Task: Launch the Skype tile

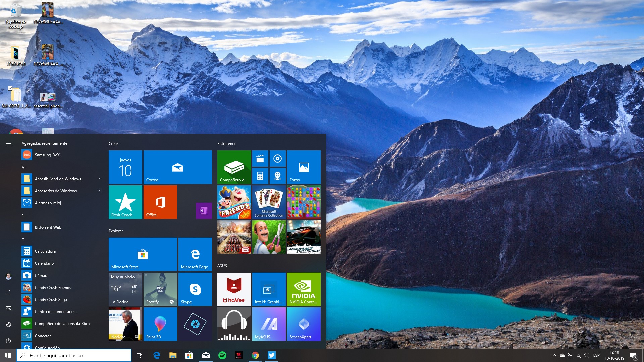Action: pyautogui.click(x=195, y=289)
